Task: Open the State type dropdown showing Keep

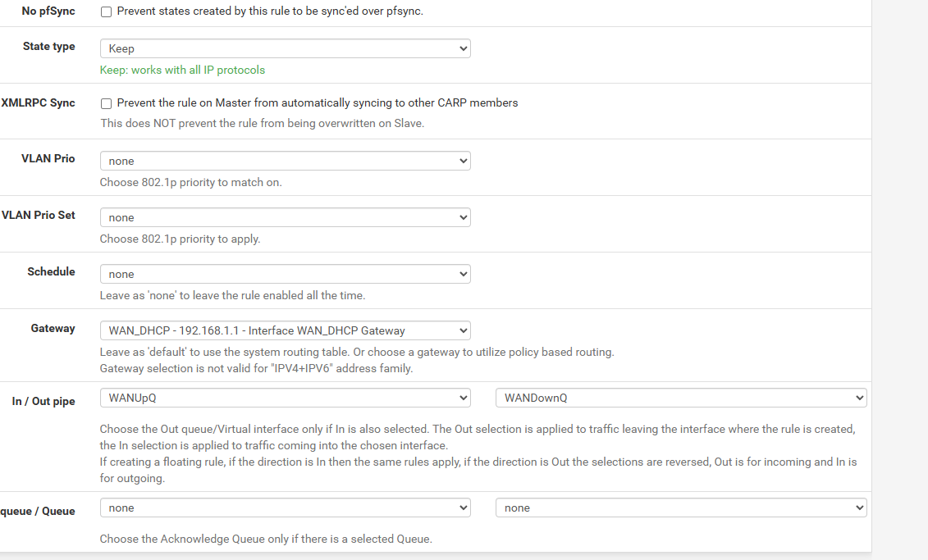Action: [285, 48]
